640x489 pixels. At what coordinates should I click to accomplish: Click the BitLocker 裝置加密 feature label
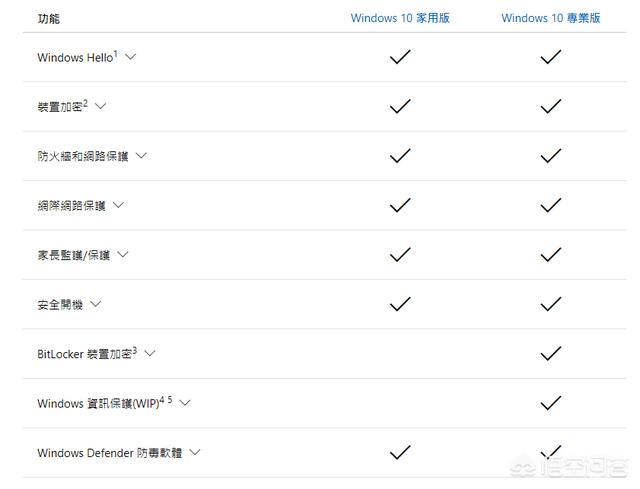point(86,354)
